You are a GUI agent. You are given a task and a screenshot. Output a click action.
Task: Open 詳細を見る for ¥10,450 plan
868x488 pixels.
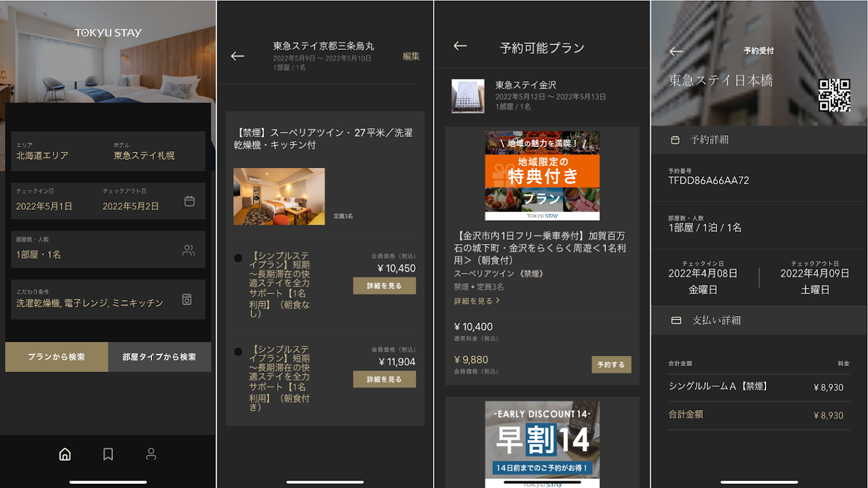click(x=385, y=285)
